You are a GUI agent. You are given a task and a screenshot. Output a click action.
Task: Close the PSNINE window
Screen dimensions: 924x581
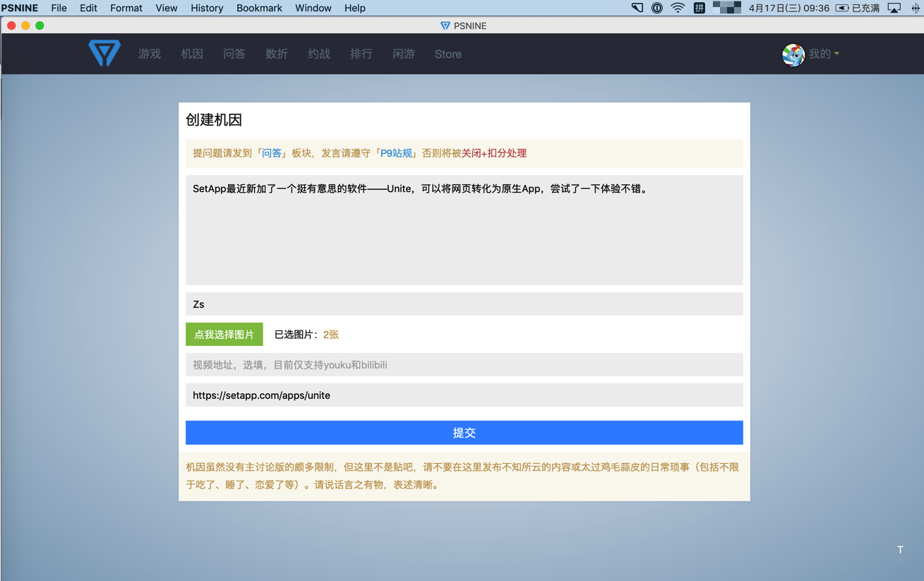11,25
